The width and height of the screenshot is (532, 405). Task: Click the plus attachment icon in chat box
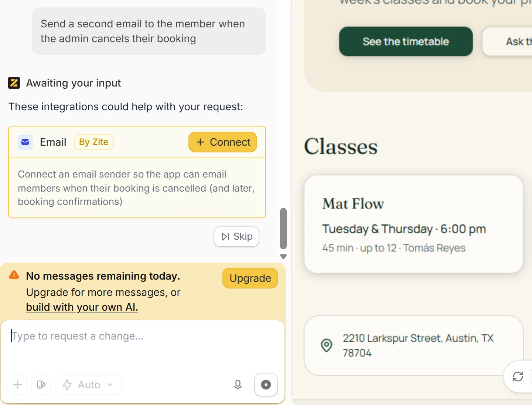click(18, 385)
